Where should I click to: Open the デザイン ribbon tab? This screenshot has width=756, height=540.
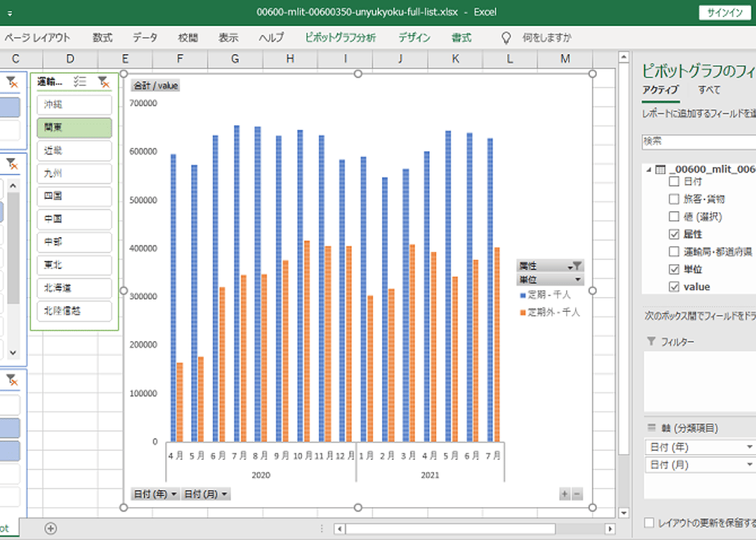point(414,38)
